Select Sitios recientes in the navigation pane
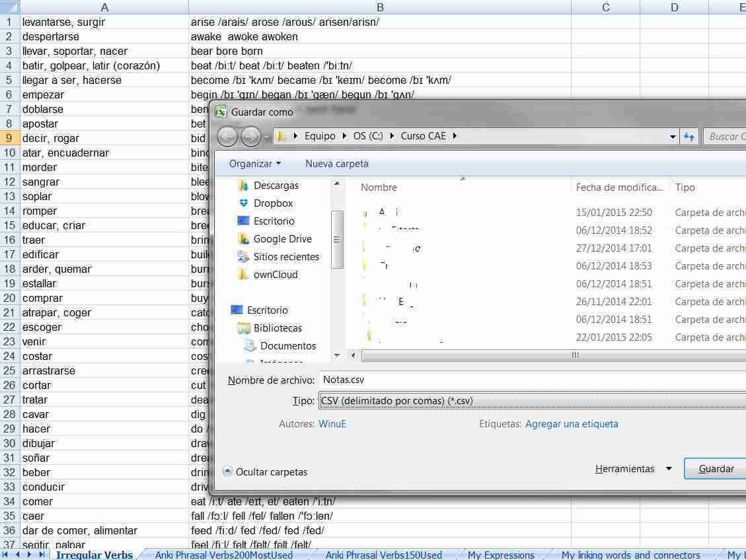 point(286,257)
